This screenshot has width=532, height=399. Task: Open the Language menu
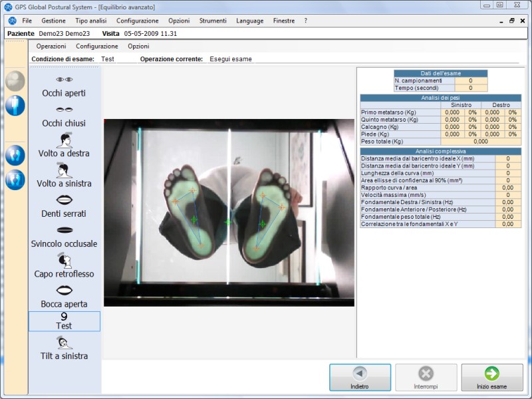click(x=249, y=21)
